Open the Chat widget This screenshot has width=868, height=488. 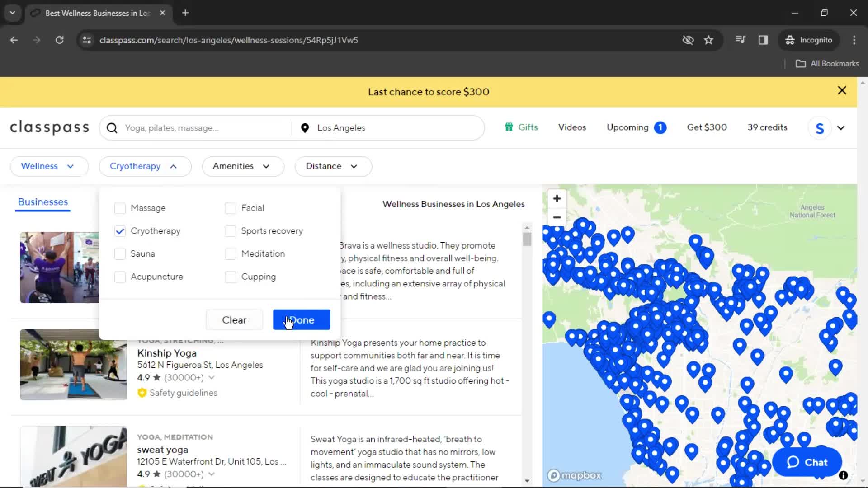(807, 462)
